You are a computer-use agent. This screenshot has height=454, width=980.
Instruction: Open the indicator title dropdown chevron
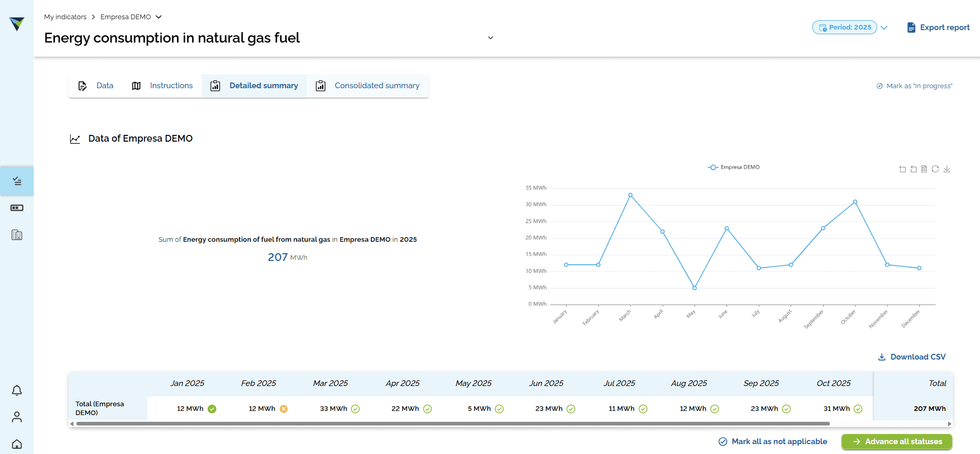click(x=490, y=38)
